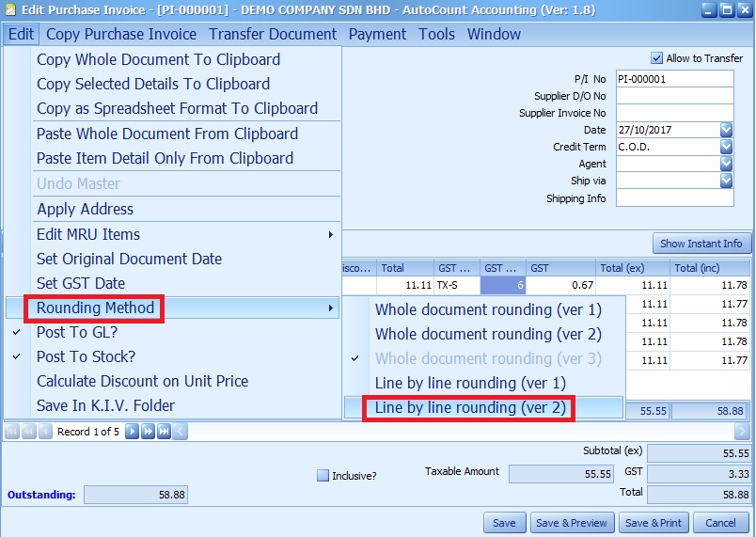
Task: Open the Date dropdown calendar
Action: point(726,131)
